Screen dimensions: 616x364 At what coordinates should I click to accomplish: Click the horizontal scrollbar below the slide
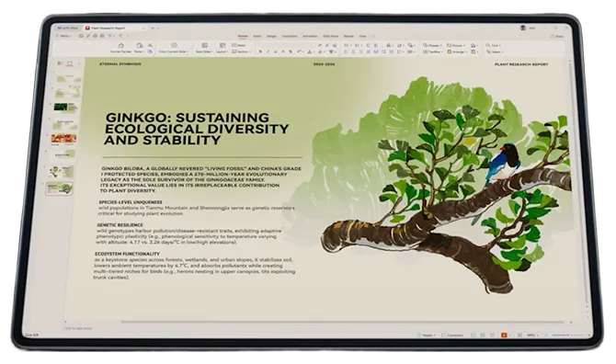pyautogui.click(x=342, y=322)
